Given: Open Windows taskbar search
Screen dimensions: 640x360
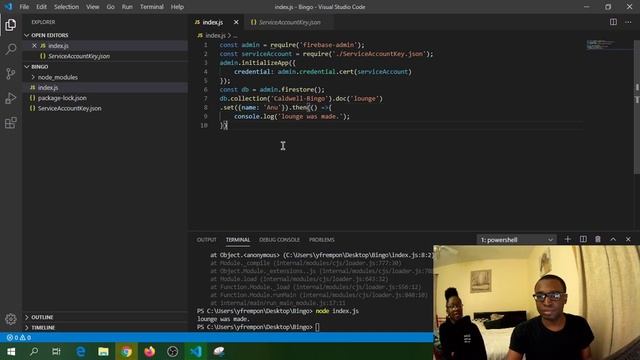Looking at the screenshot, I should 34,351.
